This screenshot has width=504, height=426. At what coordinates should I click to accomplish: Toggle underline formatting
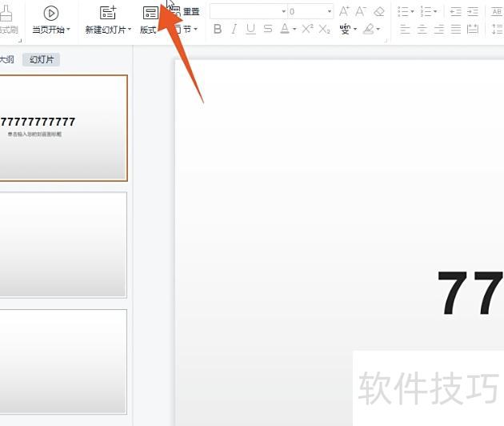[250, 30]
